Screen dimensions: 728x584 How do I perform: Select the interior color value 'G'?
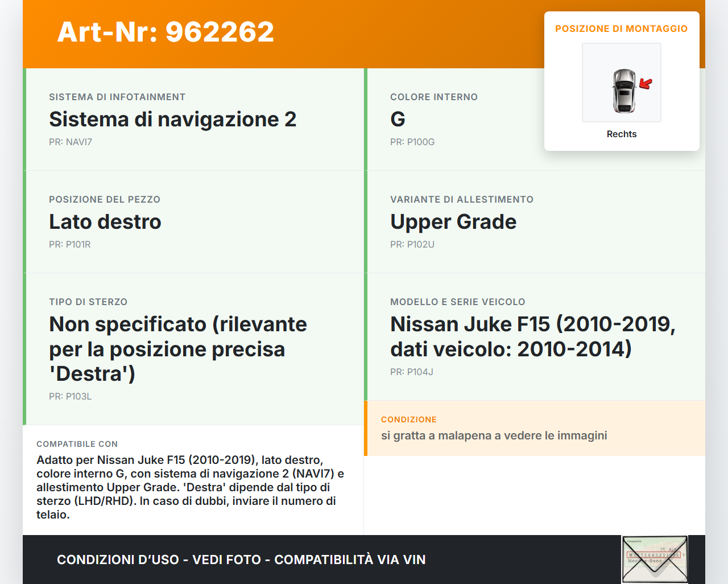tap(398, 120)
